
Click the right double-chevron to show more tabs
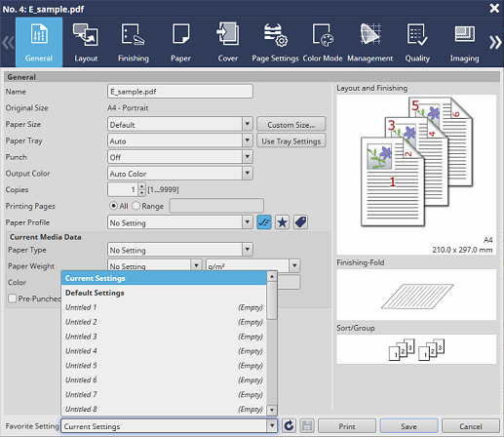click(495, 42)
